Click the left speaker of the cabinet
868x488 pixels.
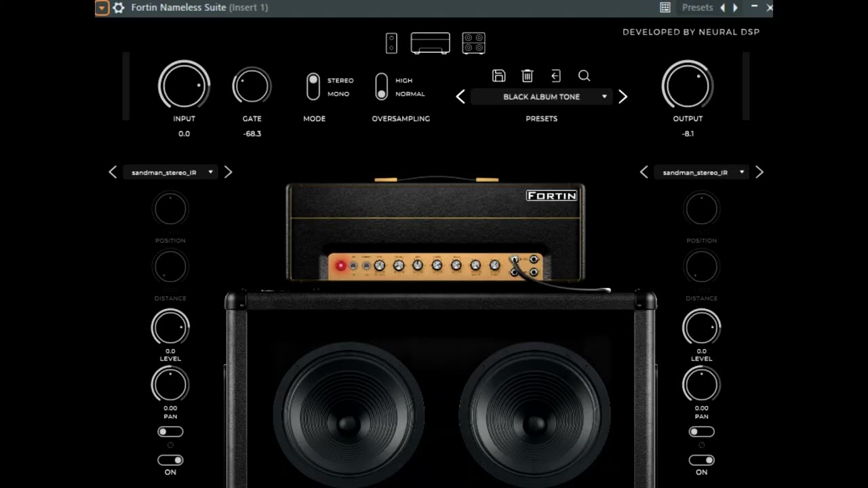coord(348,415)
